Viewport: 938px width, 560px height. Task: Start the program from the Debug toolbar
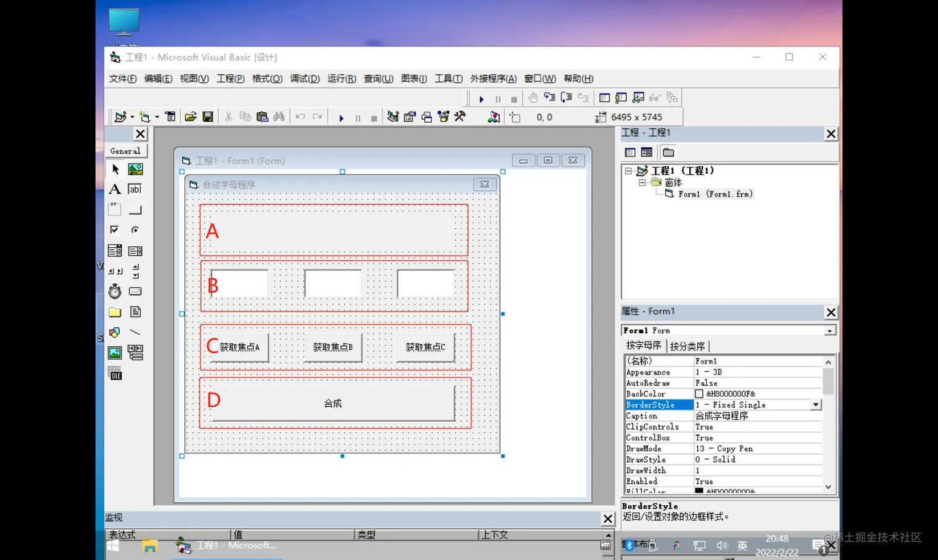pyautogui.click(x=481, y=99)
